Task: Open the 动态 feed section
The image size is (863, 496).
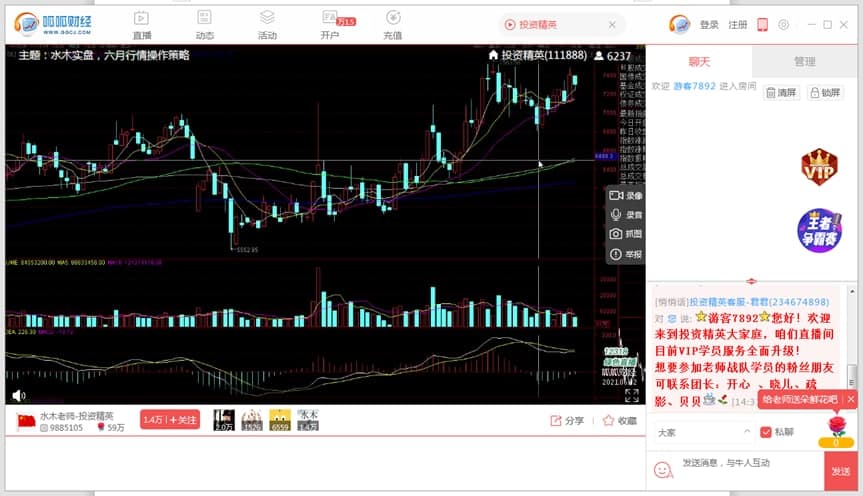Action: pyautogui.click(x=204, y=25)
